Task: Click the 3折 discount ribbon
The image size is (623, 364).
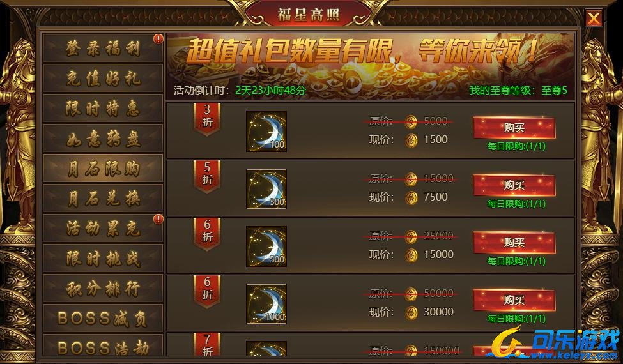Action: pos(207,118)
